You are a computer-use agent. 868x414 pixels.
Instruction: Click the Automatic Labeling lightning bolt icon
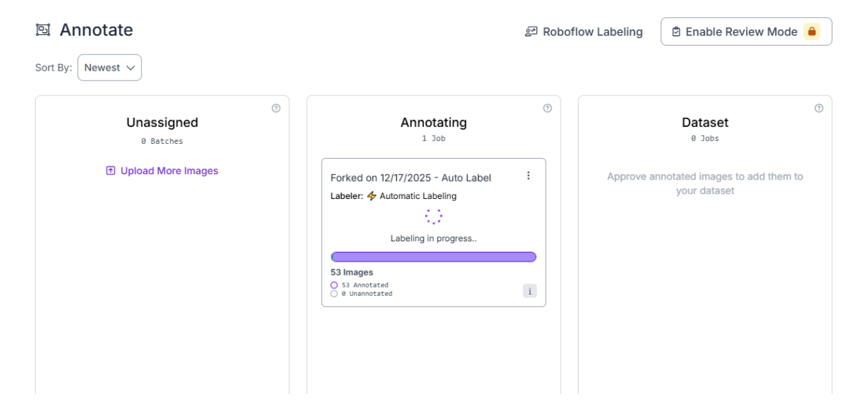[x=371, y=196]
